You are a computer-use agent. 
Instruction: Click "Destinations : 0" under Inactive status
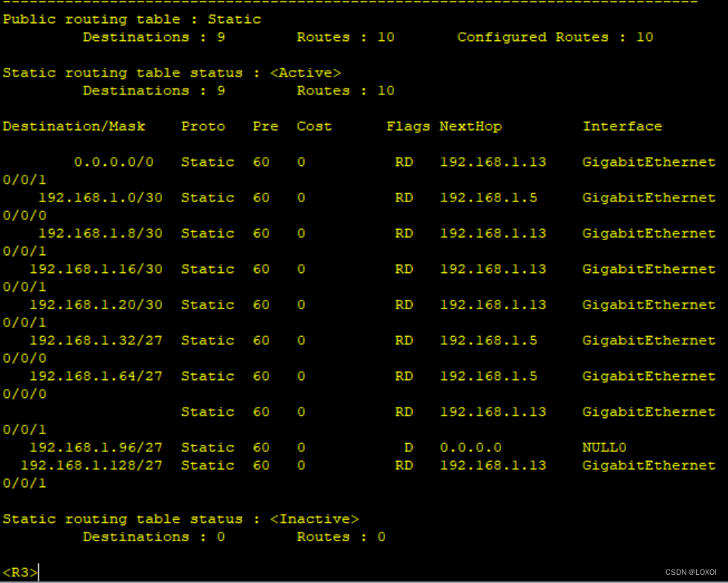[154, 537]
